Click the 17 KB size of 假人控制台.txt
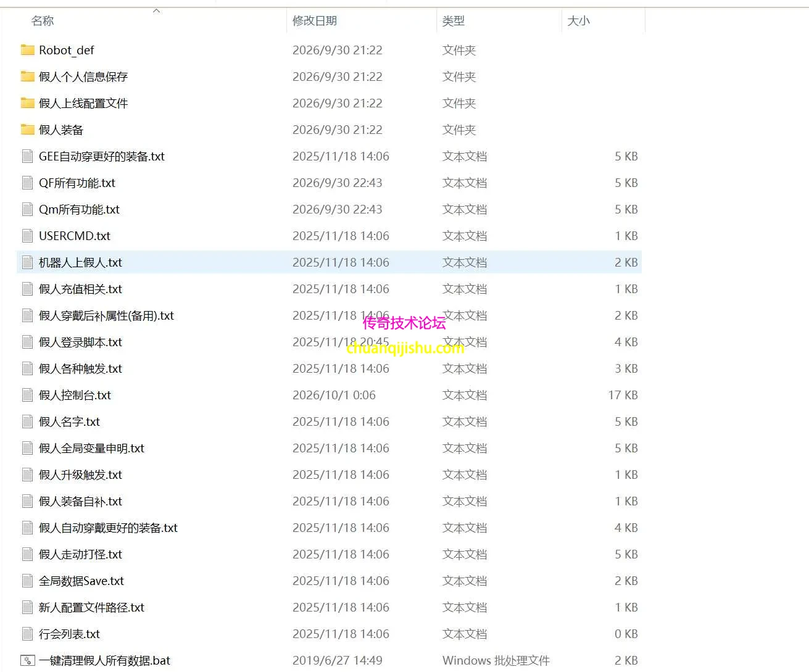Image resolution: width=809 pixels, height=672 pixels. tap(623, 395)
